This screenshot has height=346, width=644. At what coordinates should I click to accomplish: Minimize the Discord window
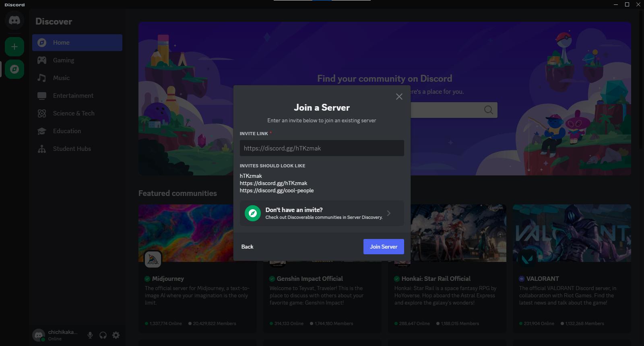tap(616, 4)
